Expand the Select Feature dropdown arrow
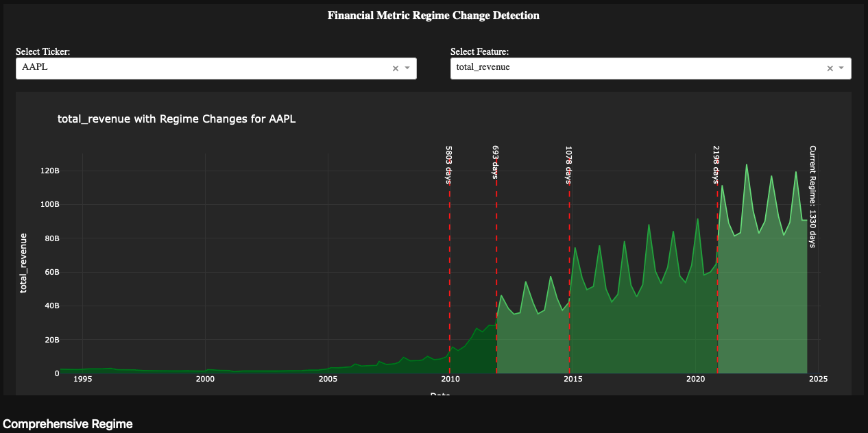Screen dimensions: 868x433 tap(841, 69)
